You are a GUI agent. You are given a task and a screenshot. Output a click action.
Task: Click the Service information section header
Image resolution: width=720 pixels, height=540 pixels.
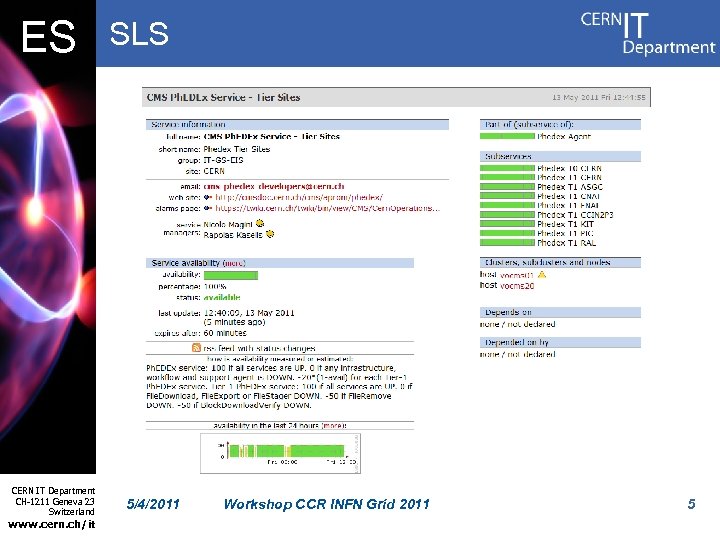tap(297, 124)
